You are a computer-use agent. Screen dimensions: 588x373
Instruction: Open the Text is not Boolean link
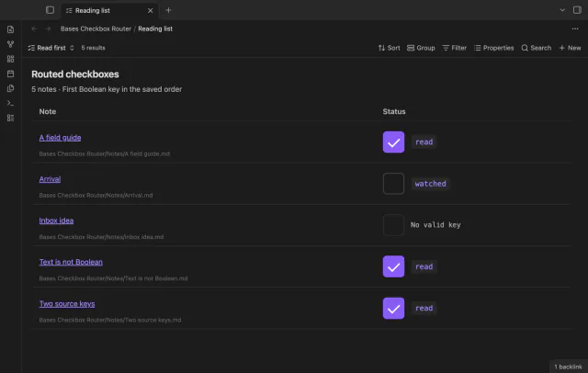(x=71, y=262)
